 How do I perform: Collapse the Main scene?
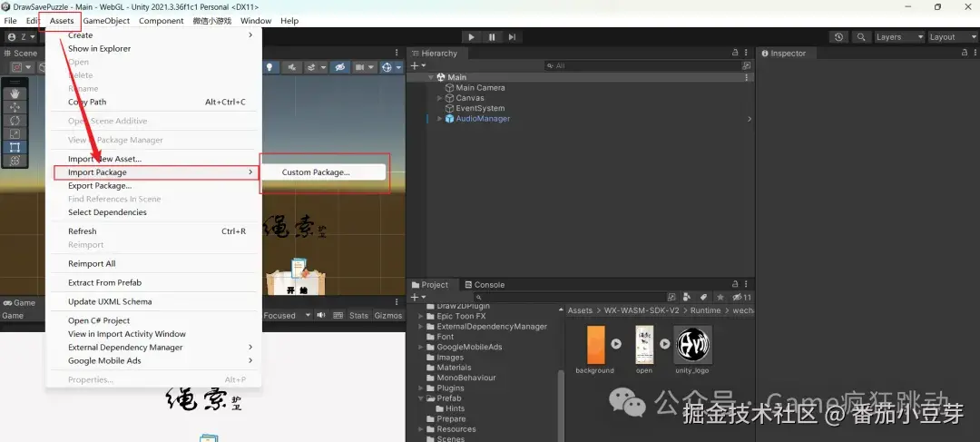431,77
